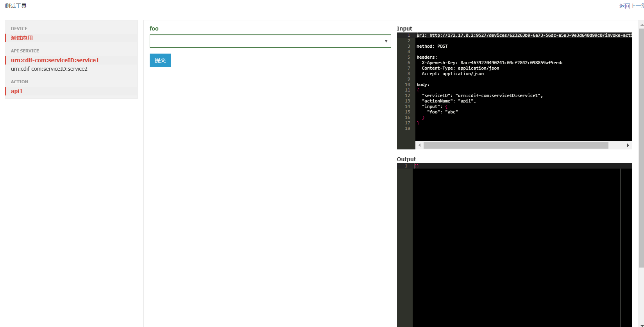Click the headers: line in Input
This screenshot has width=644, height=327.
pos(427,57)
